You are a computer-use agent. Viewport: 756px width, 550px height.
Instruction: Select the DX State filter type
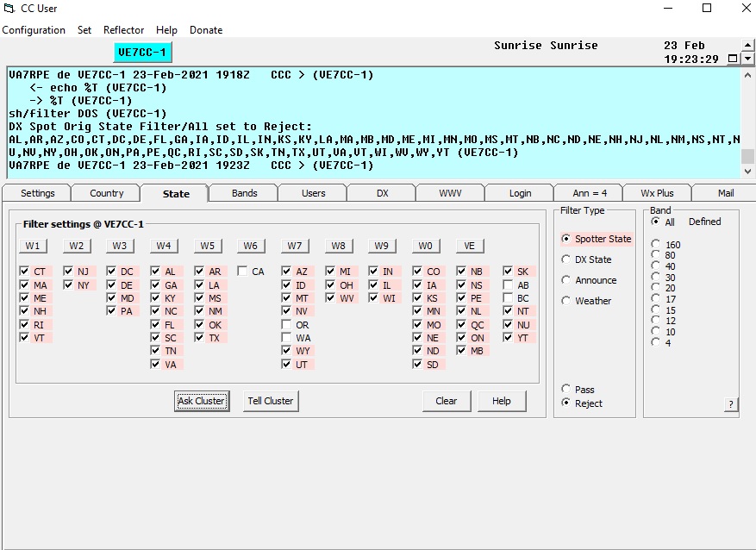pos(566,259)
